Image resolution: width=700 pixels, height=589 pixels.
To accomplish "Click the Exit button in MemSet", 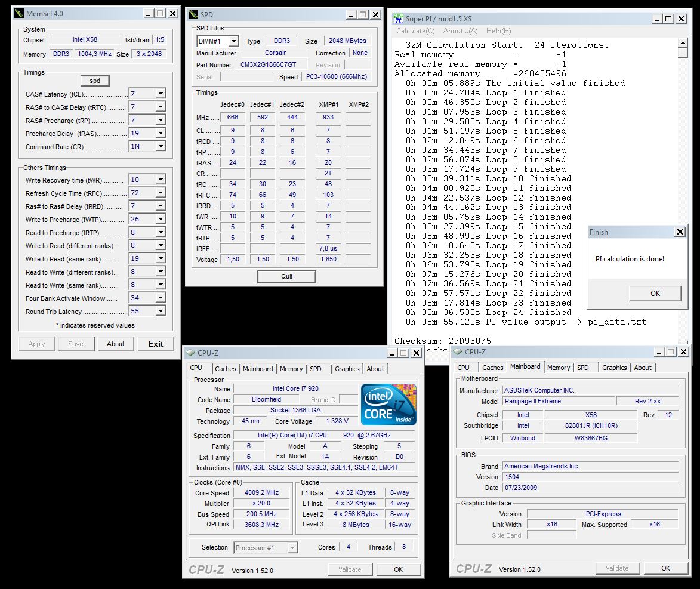I will pos(156,344).
